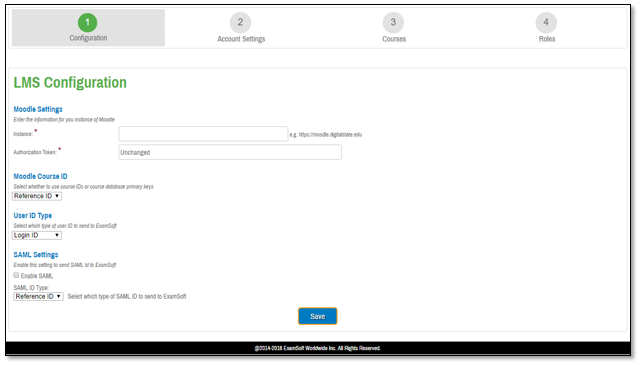Go to step 2 Account Settings
Screen dimensions: 640x365
click(x=241, y=28)
